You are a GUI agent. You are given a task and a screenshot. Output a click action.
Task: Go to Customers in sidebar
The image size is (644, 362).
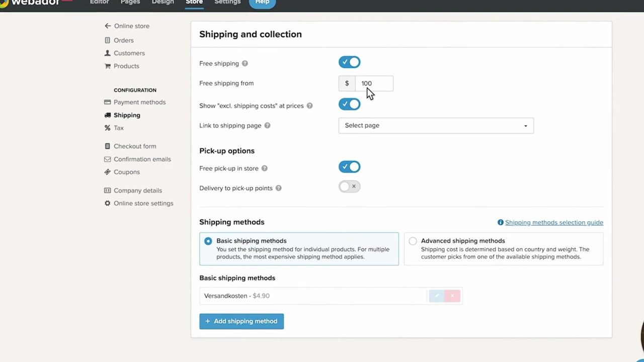(x=129, y=53)
